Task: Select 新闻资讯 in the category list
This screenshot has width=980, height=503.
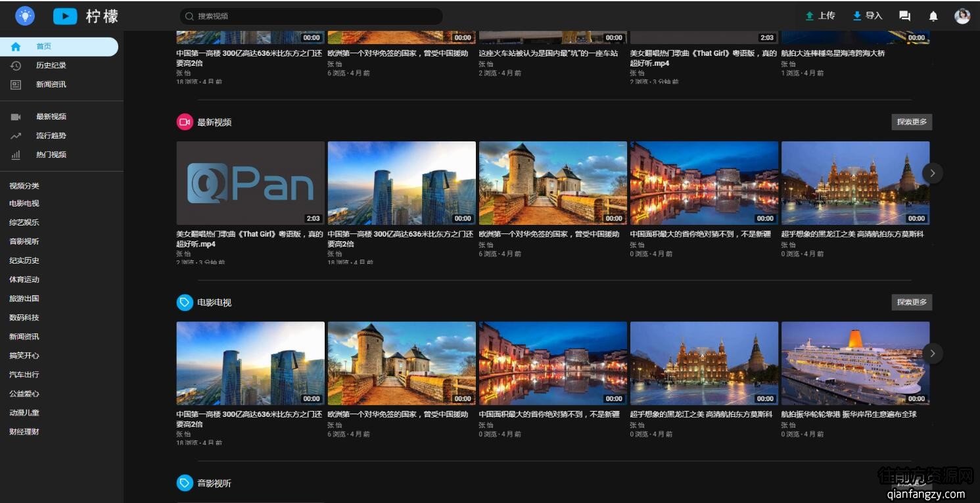Action: (24, 337)
